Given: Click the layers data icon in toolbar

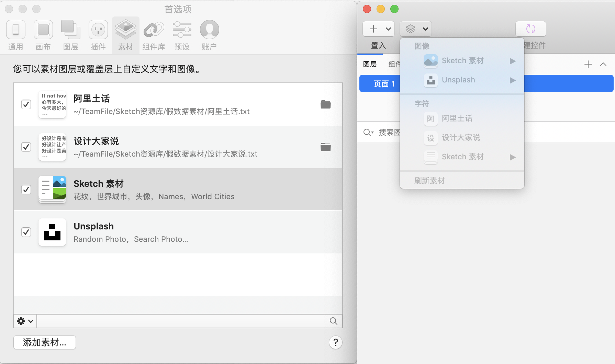Looking at the screenshot, I should [x=411, y=29].
